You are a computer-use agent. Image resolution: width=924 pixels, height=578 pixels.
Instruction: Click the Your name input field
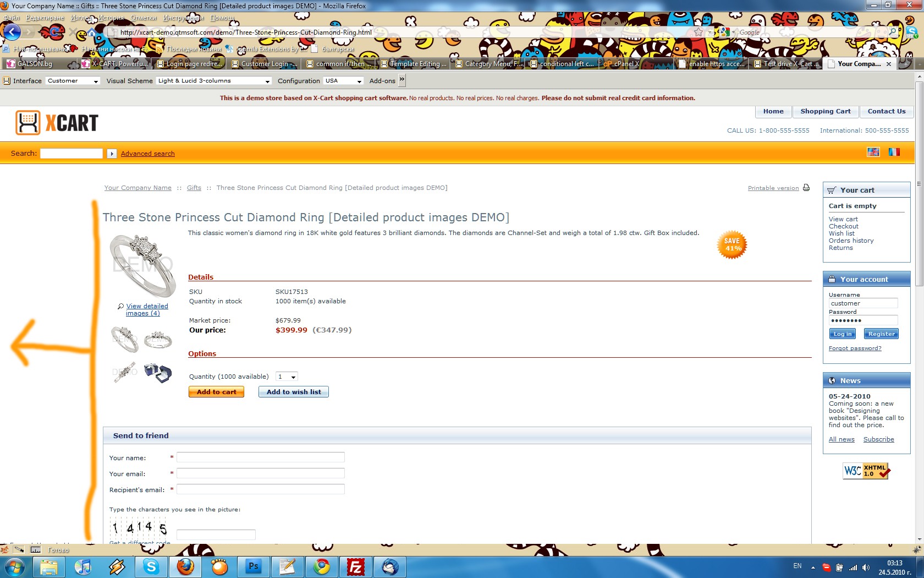click(x=260, y=457)
